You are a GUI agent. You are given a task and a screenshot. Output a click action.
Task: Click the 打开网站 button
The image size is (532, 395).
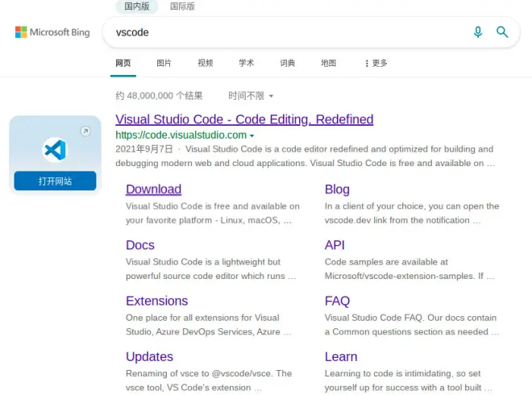[x=55, y=181]
